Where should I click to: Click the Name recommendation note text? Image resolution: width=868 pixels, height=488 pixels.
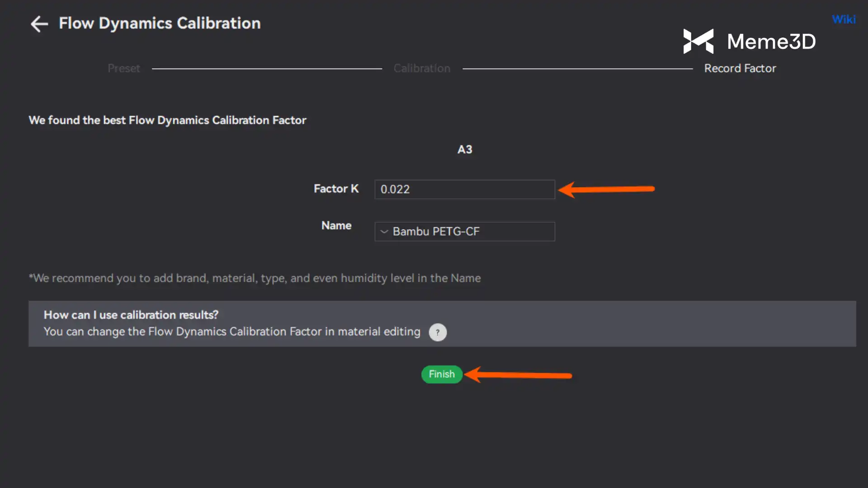[255, 278]
